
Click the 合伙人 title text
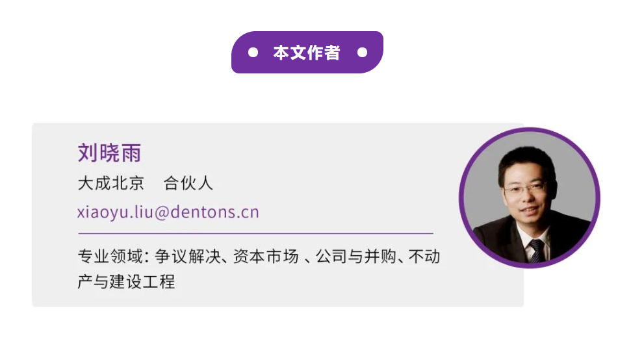188,183
